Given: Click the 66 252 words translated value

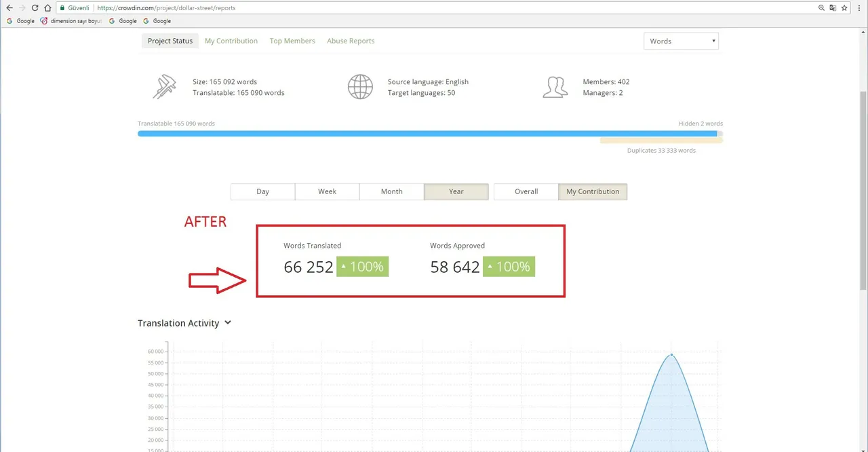Looking at the screenshot, I should click(309, 267).
